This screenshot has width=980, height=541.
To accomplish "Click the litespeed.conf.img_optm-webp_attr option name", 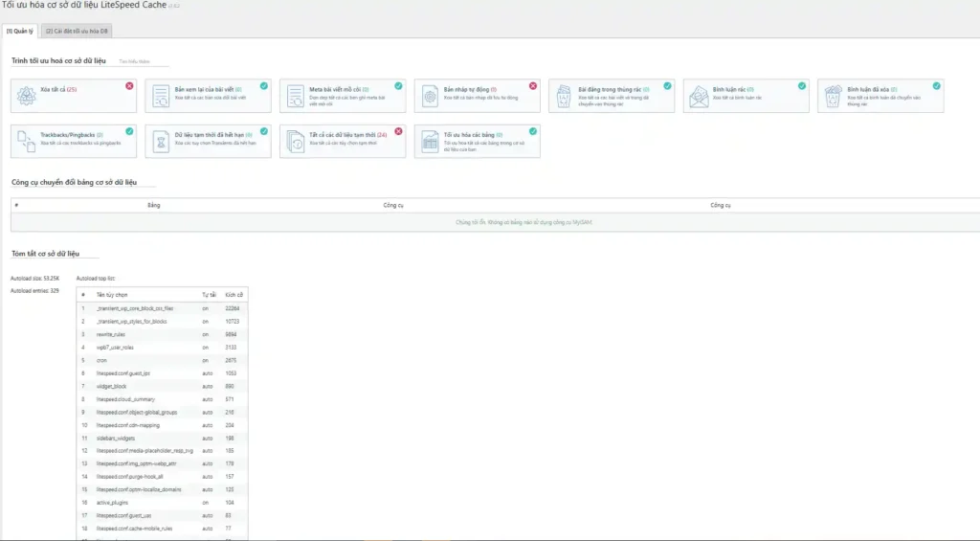I will point(136,464).
